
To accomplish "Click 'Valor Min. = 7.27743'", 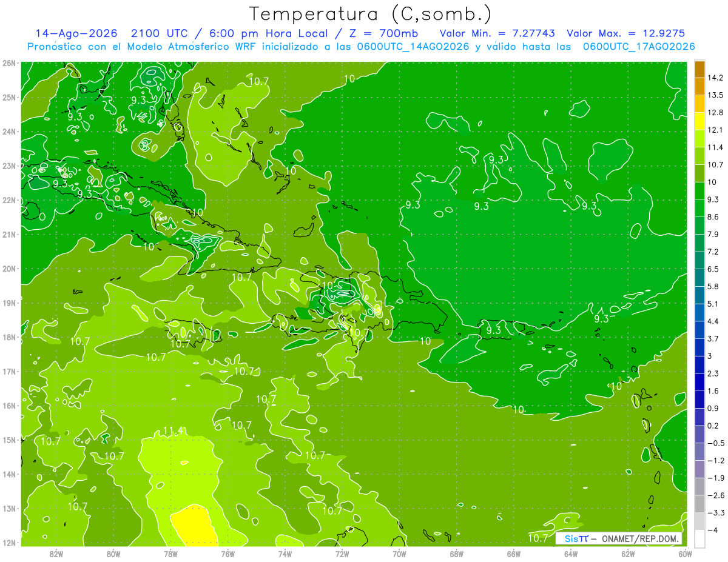I will tap(497, 33).
